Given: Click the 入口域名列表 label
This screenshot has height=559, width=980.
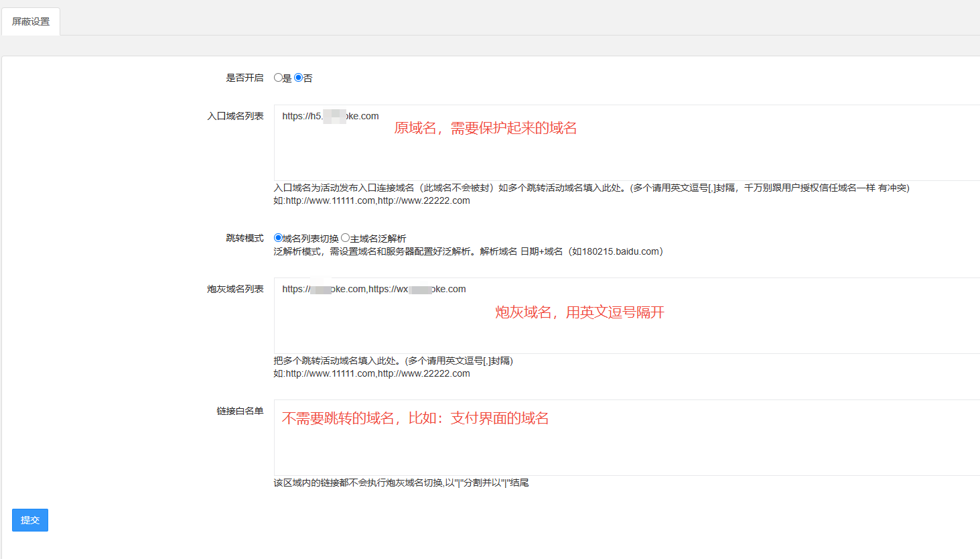Looking at the screenshot, I should click(x=235, y=116).
